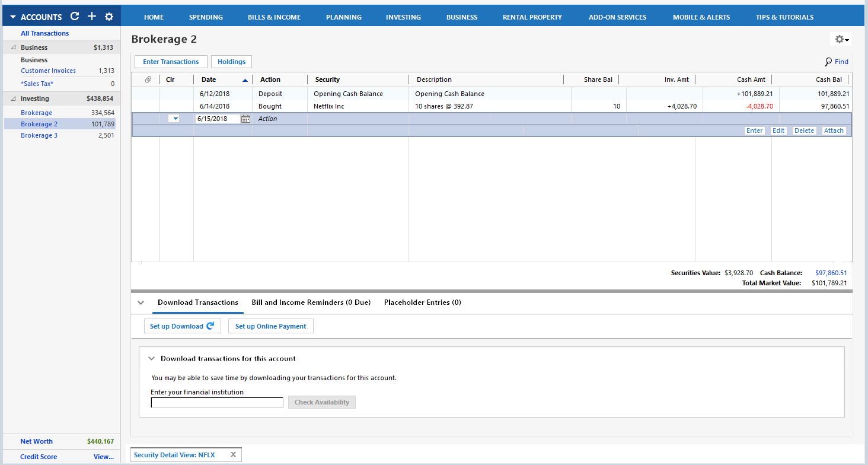
Task: Collapse Download transactions for this account section
Action: tap(152, 359)
